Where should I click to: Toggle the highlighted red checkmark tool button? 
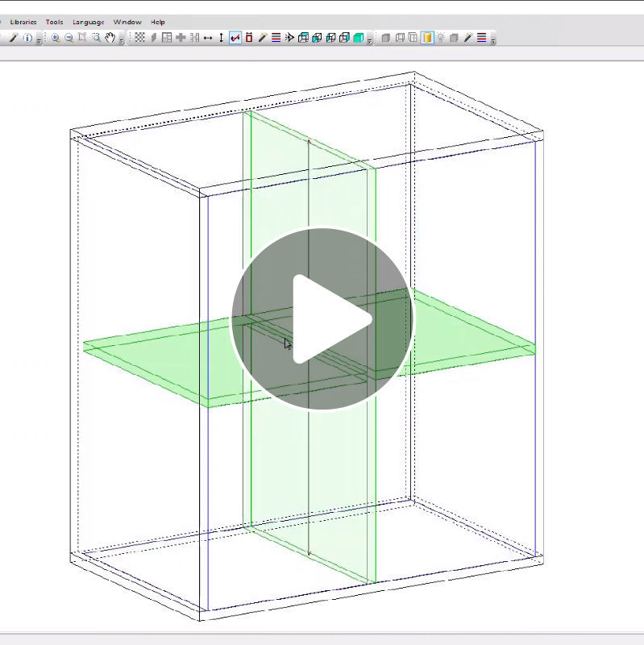click(x=235, y=38)
